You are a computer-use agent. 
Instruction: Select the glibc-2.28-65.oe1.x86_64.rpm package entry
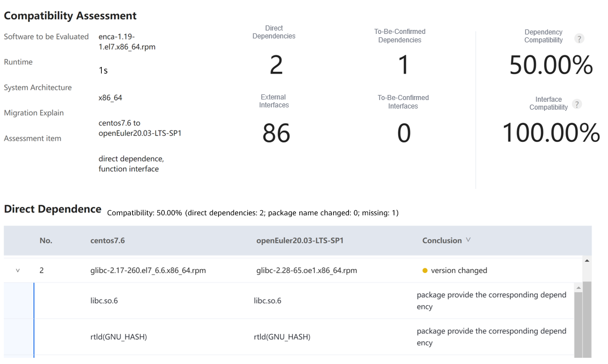(x=307, y=271)
